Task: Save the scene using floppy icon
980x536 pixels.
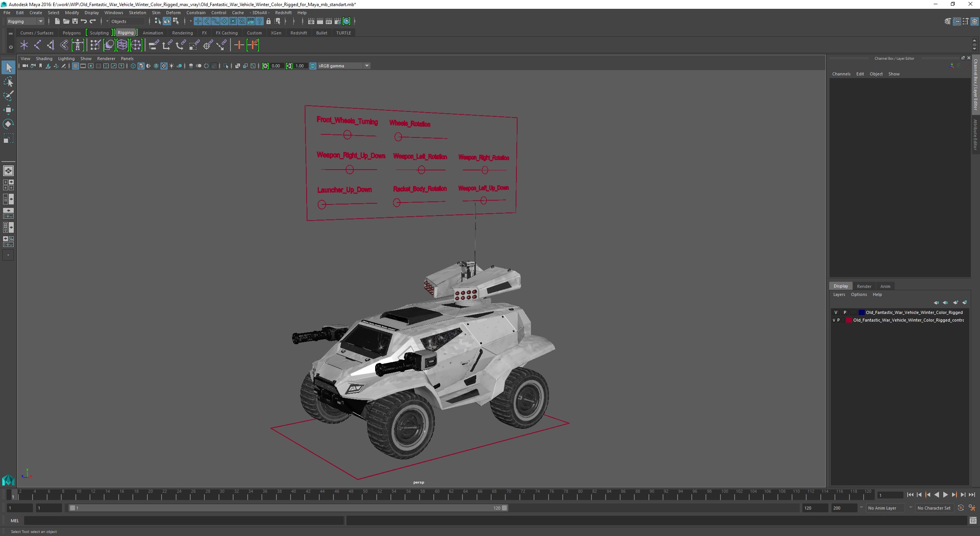Action: click(75, 21)
